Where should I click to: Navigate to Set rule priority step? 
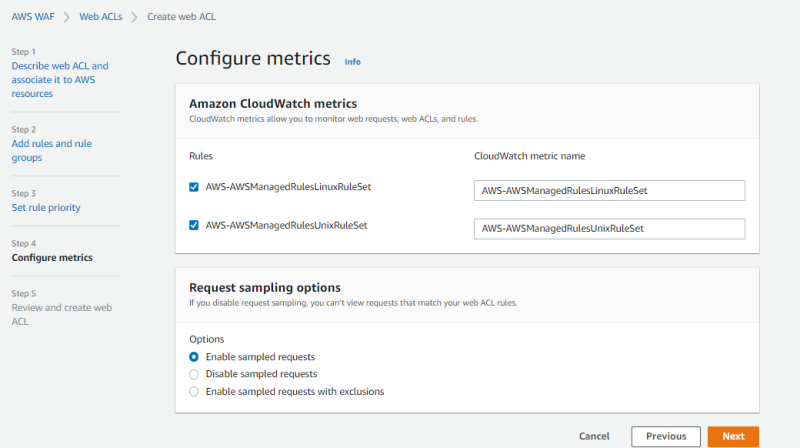coord(46,207)
